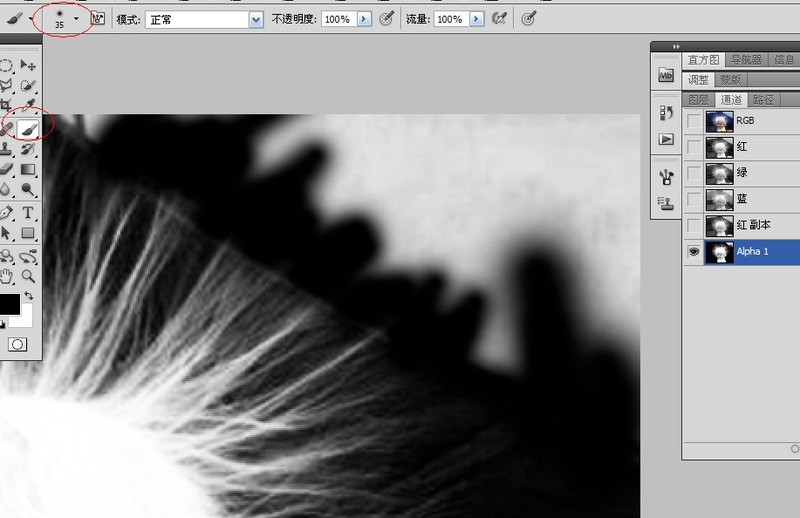Select the Path Selection tool
Image resolution: width=800 pixels, height=518 pixels.
(x=6, y=233)
